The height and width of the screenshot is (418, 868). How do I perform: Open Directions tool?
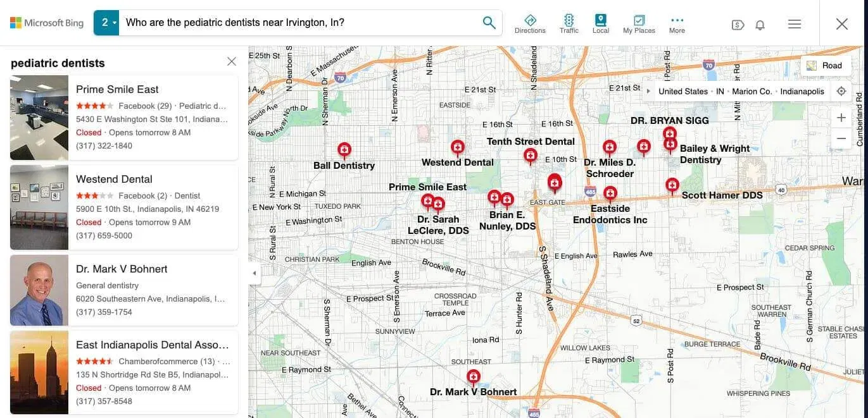point(530,24)
